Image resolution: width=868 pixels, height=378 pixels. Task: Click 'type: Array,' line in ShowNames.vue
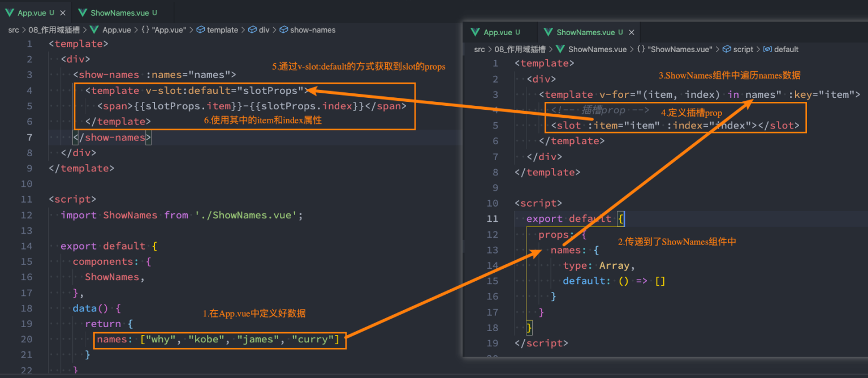coord(599,265)
